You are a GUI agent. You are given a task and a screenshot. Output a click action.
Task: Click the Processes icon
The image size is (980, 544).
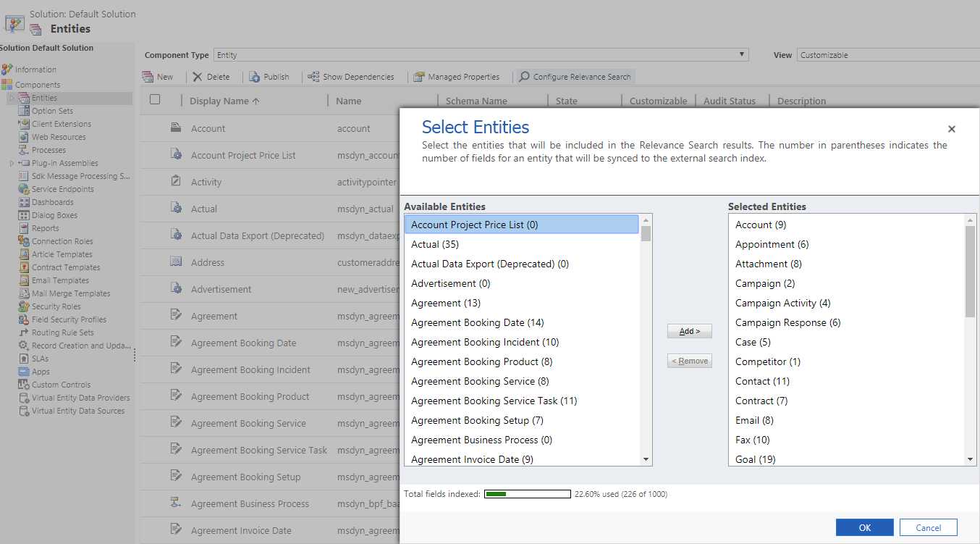[24, 150]
